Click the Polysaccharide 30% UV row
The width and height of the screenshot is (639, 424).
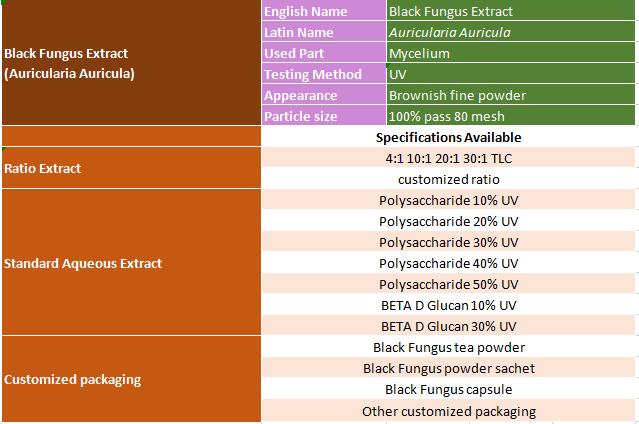pyautogui.click(x=448, y=242)
